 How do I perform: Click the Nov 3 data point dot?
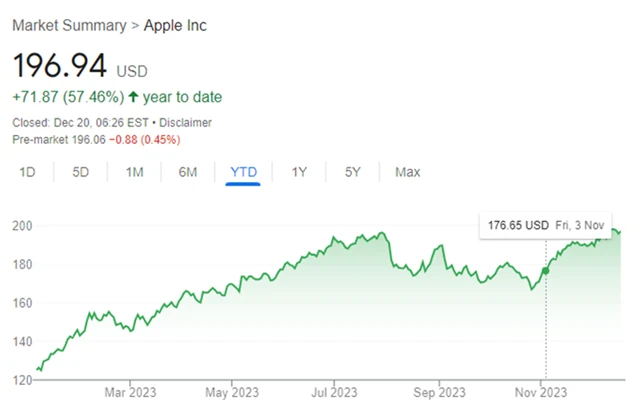tap(546, 270)
